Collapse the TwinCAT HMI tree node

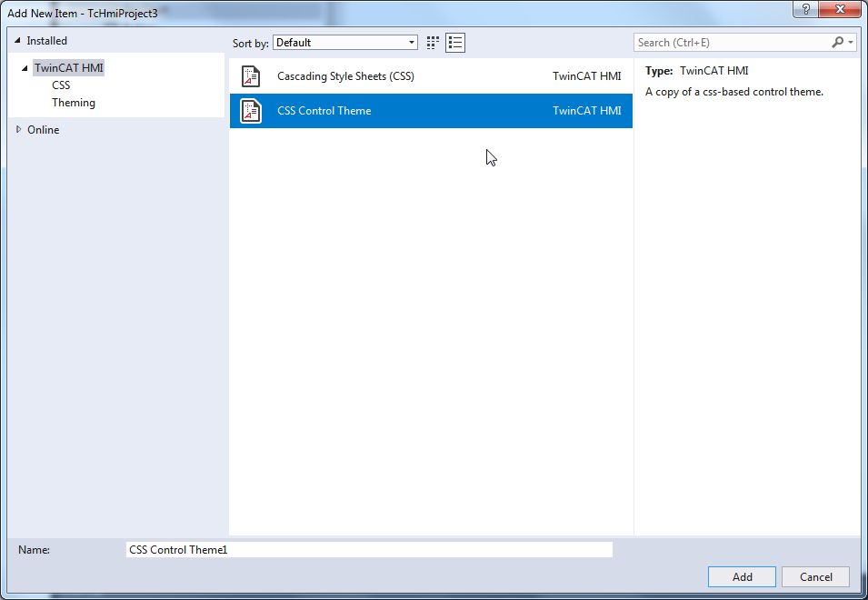point(25,68)
